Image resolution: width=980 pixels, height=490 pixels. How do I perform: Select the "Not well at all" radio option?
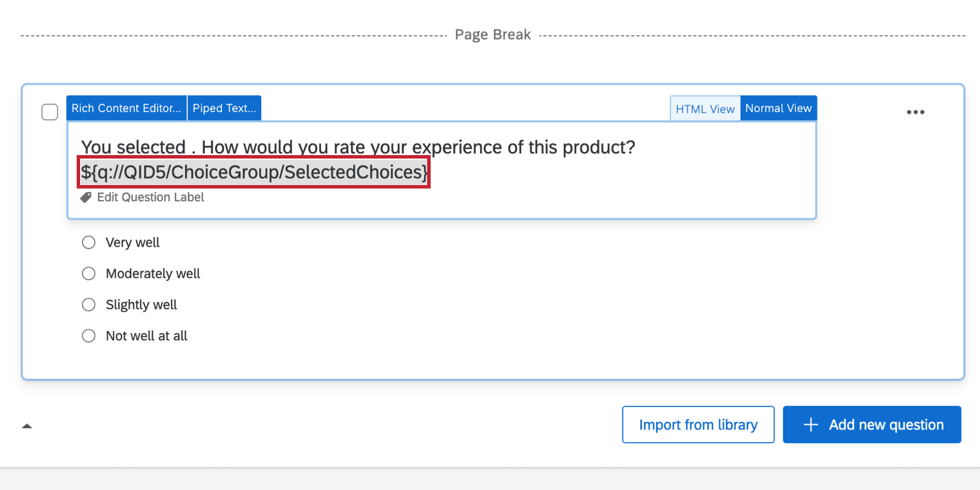pyautogui.click(x=89, y=336)
